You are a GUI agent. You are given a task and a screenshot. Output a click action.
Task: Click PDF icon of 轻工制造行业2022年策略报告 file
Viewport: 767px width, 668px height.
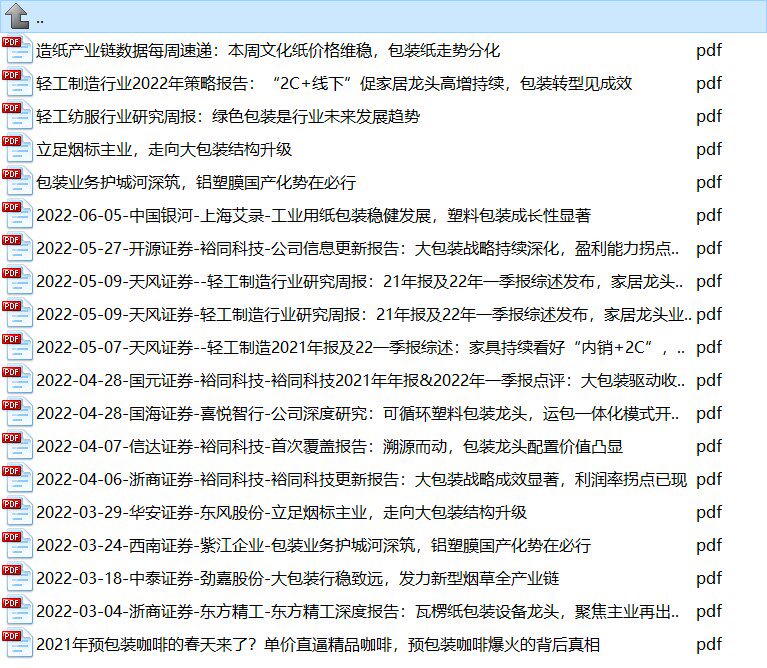pyautogui.click(x=17, y=83)
